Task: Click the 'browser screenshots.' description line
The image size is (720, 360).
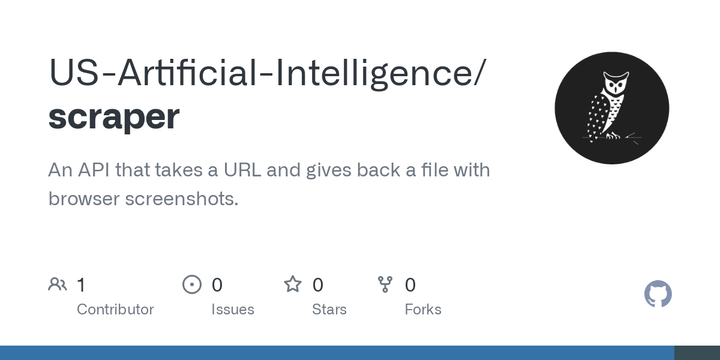Action: coord(143,199)
